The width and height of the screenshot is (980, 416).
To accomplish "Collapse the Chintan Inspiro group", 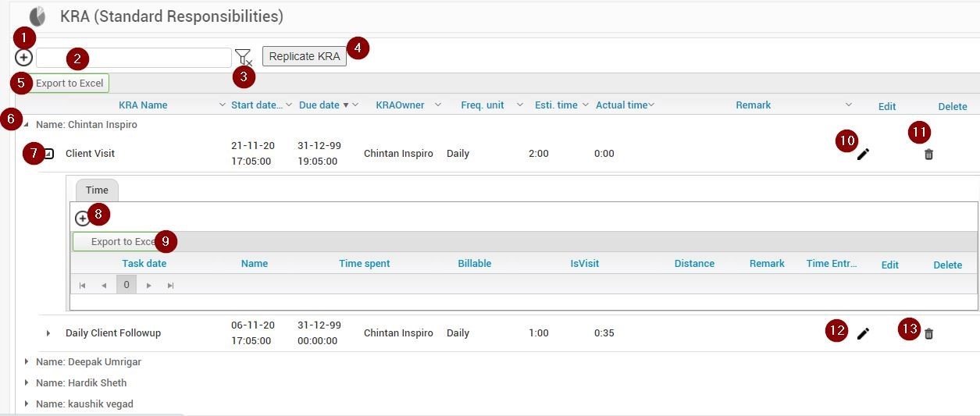I will click(26, 124).
